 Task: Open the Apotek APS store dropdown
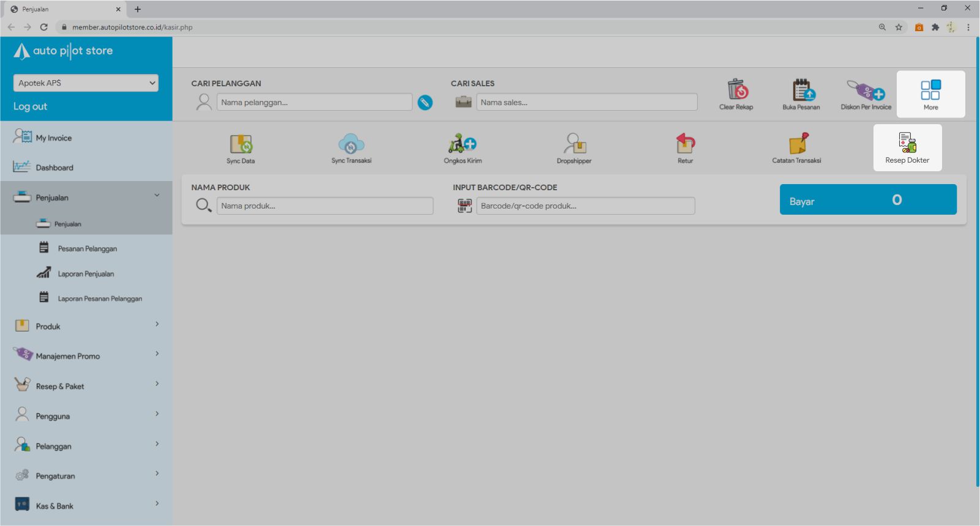(x=86, y=83)
